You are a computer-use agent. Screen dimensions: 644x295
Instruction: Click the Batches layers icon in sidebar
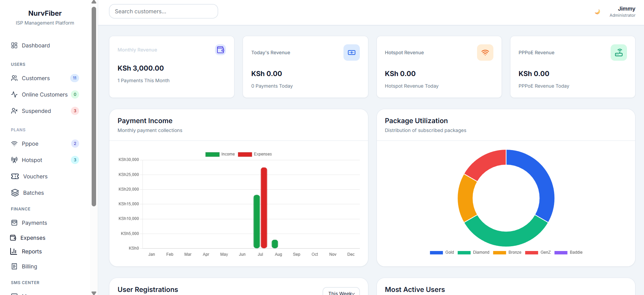(x=15, y=193)
